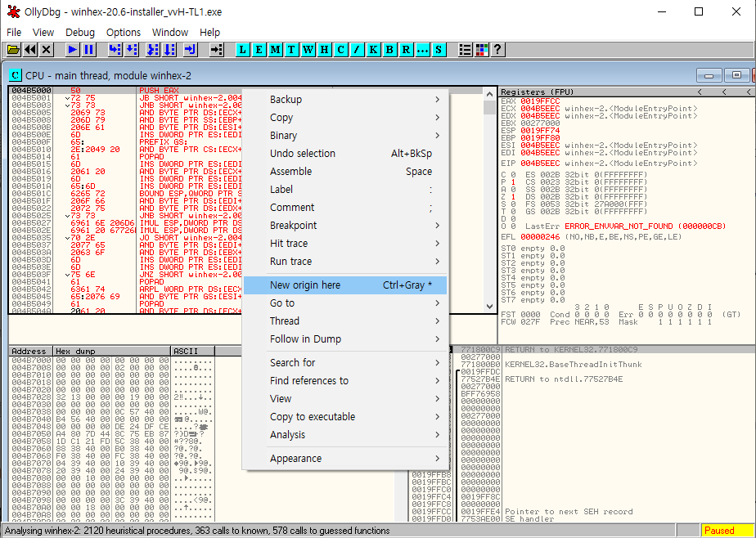Open Appearance submenu in context menu
Viewport: 756px width, 538px height.
coord(345,459)
